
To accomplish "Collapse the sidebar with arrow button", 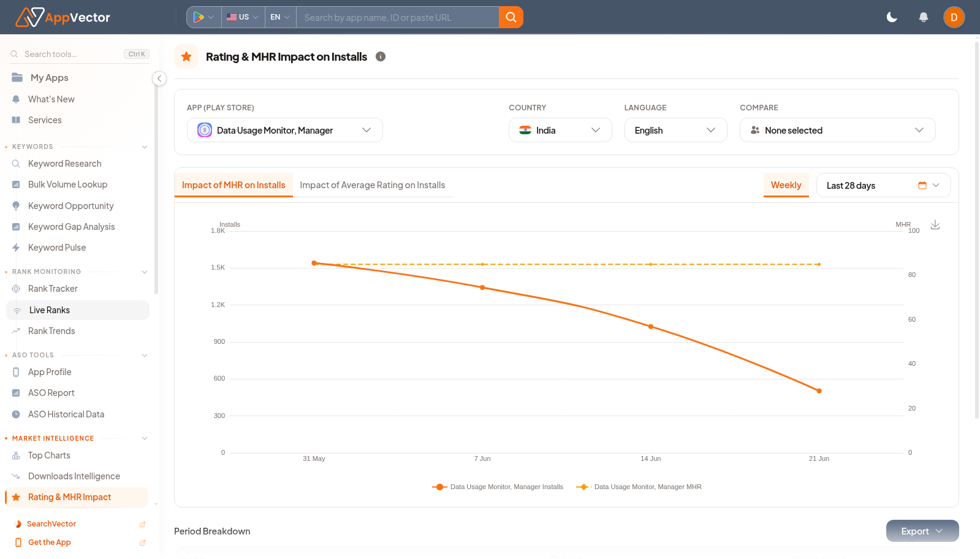I will click(159, 78).
